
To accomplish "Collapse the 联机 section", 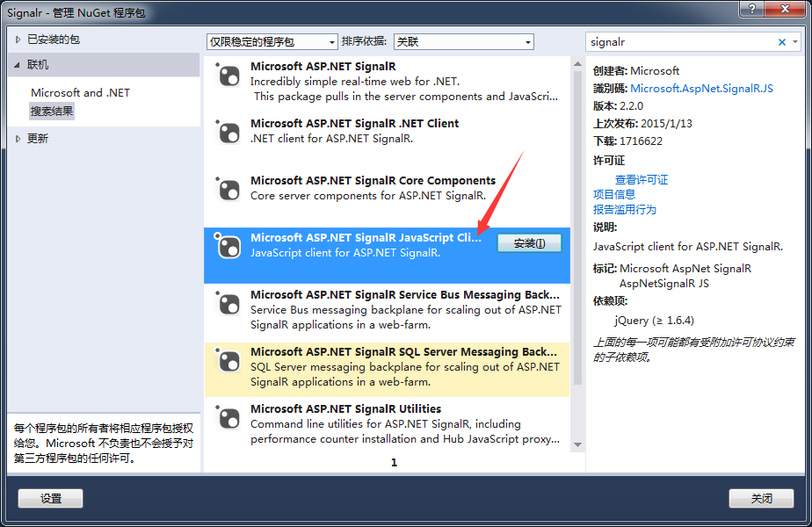I will pyautogui.click(x=17, y=65).
